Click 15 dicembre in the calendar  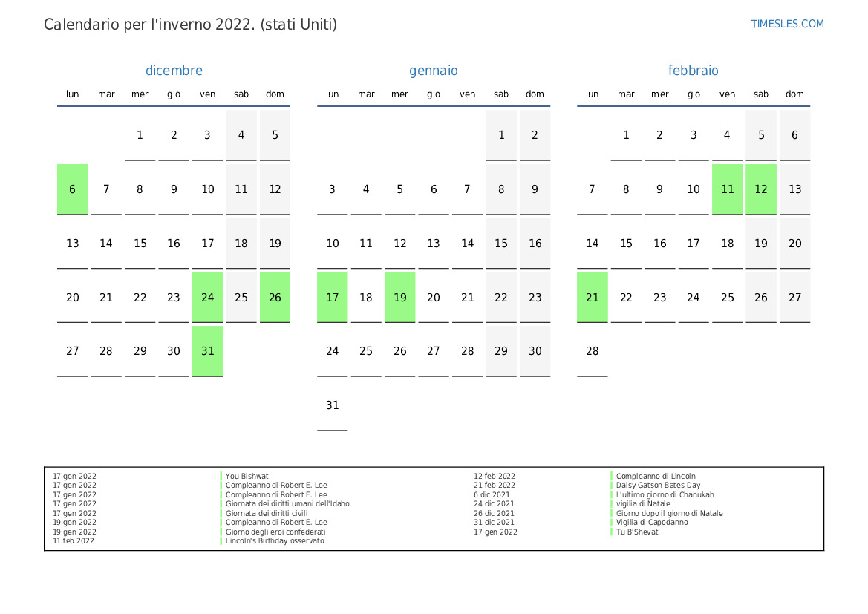coord(140,243)
